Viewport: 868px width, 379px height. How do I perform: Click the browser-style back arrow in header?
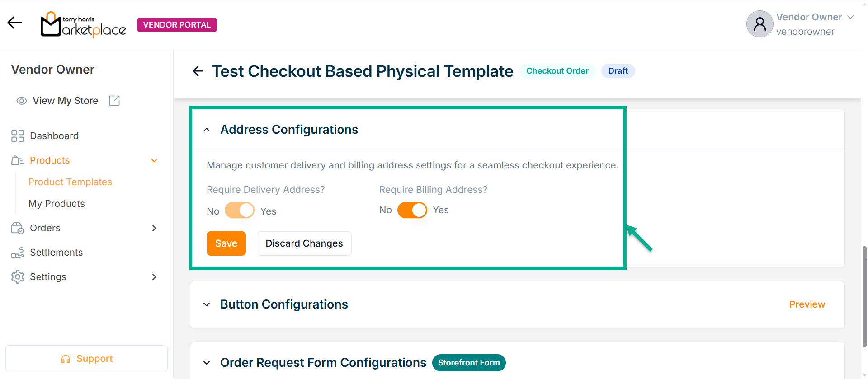(14, 23)
